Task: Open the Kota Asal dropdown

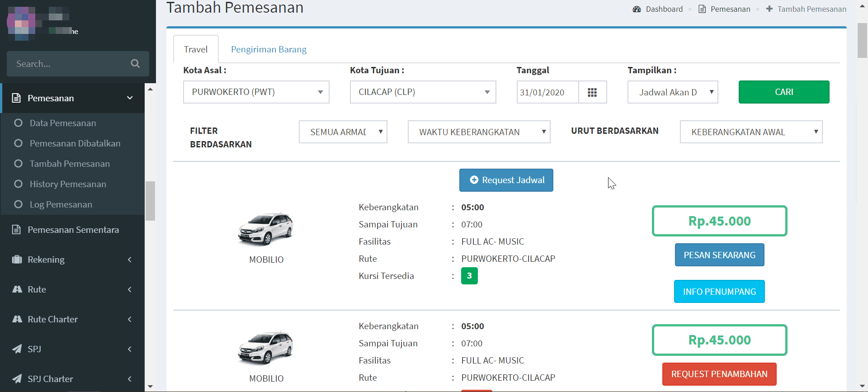Action: tap(256, 92)
